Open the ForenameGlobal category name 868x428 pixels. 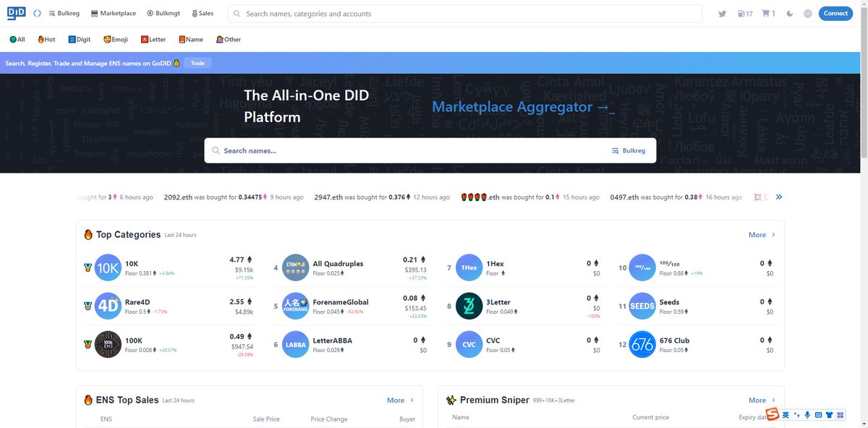341,302
